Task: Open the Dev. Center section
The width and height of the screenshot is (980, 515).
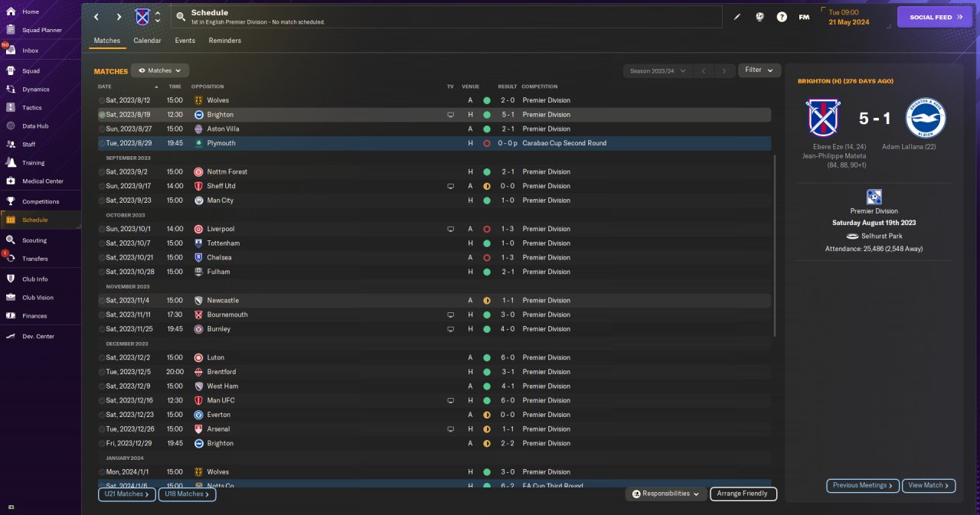Action: click(x=38, y=337)
